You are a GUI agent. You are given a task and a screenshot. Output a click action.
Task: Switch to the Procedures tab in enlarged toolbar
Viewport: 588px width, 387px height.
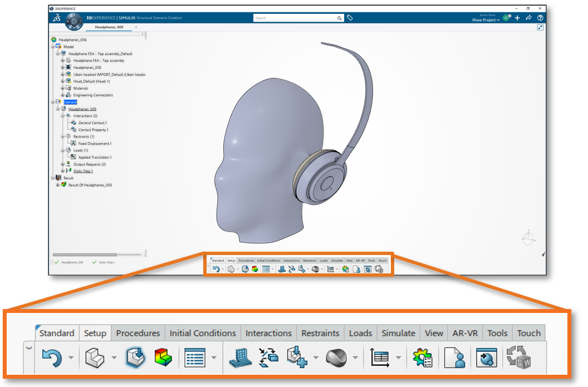tap(138, 333)
